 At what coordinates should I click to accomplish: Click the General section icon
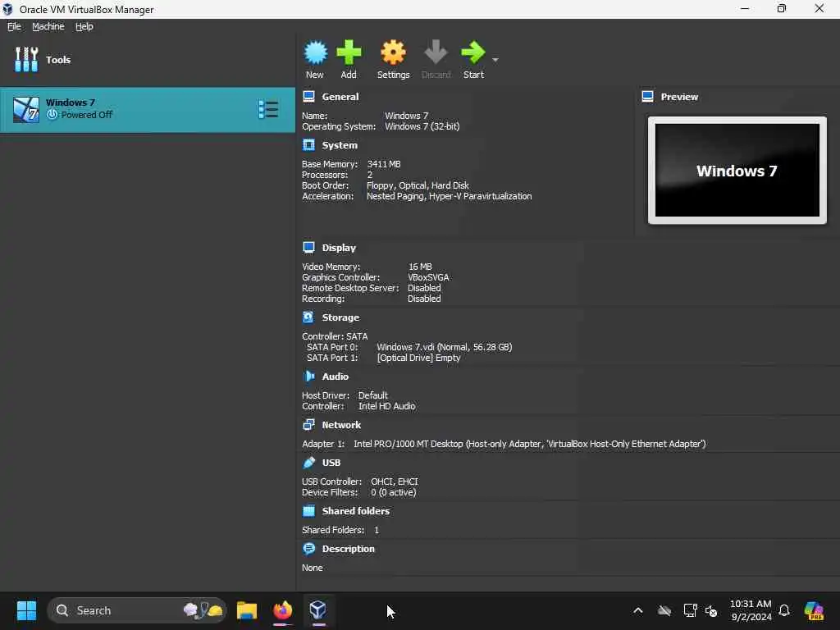[x=308, y=97]
